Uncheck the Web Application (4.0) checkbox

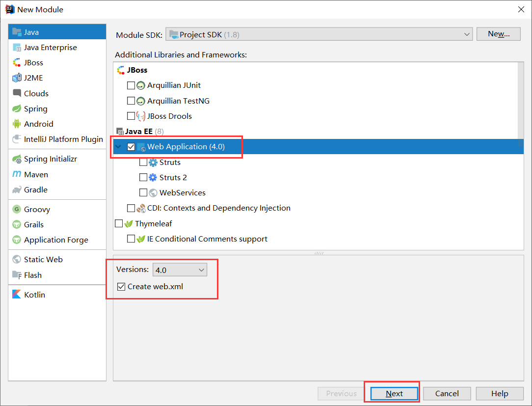click(131, 147)
